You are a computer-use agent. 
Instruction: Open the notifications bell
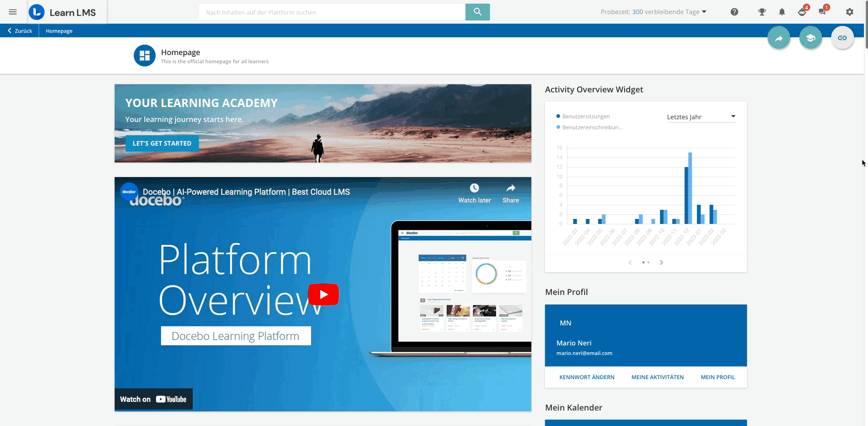782,12
